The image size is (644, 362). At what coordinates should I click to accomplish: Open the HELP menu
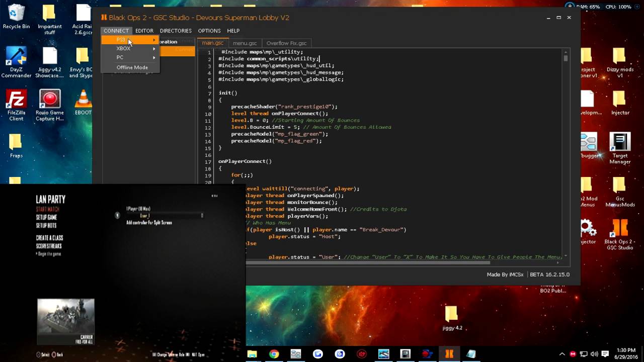pos(233,31)
